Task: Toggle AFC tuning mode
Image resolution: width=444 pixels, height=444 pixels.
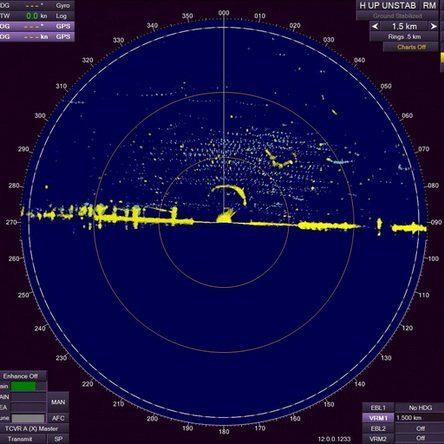Action: coord(58,418)
